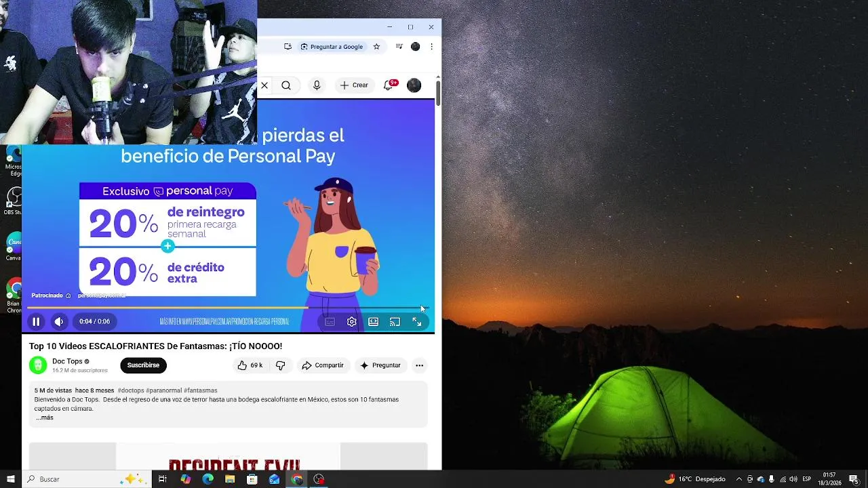Viewport: 868px width, 488px height.
Task: Click the Compartir share button
Action: 323,365
